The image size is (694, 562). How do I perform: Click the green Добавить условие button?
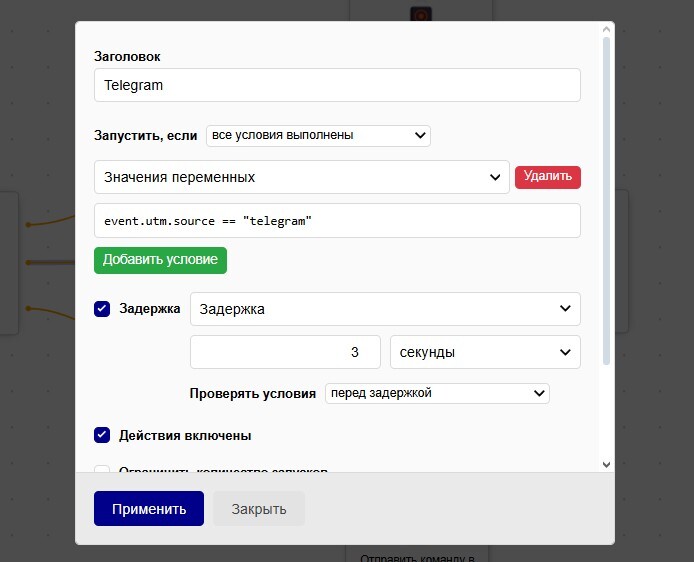click(160, 260)
